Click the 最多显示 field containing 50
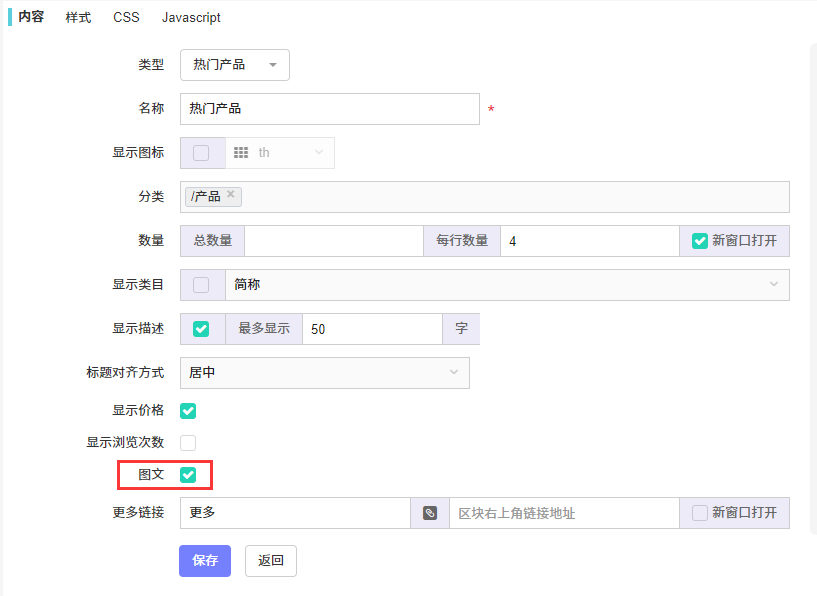The width and height of the screenshot is (817, 596). coord(373,329)
